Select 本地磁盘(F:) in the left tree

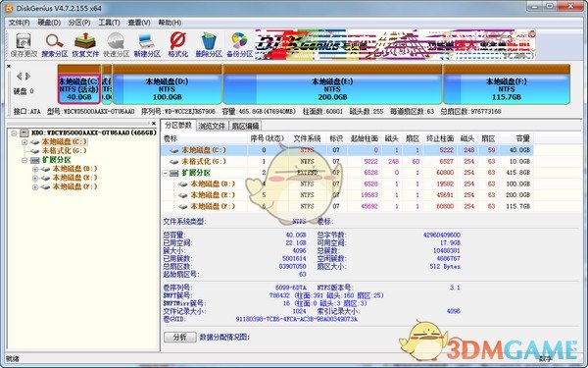coord(75,187)
